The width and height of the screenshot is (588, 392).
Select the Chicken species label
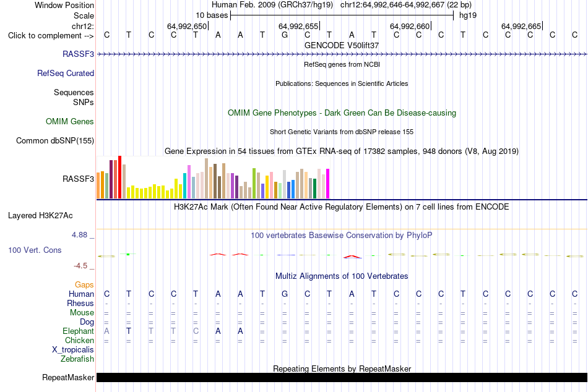tap(79, 340)
